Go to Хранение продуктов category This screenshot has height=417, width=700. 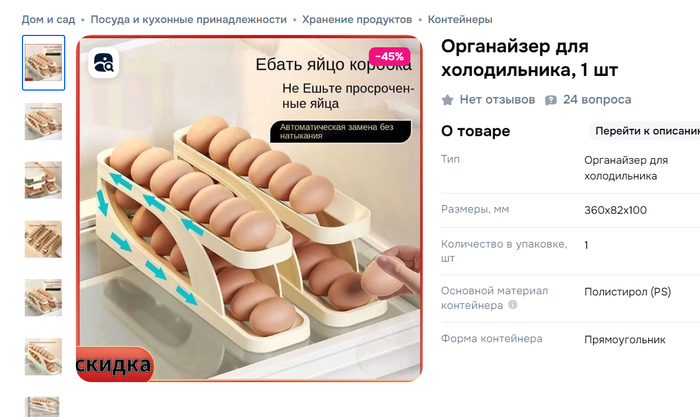[357, 20]
